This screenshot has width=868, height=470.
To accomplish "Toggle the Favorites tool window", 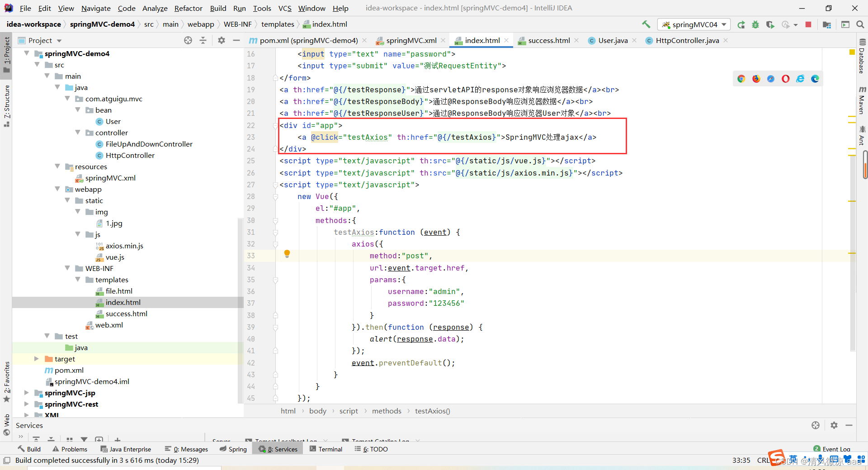I will click(x=6, y=382).
